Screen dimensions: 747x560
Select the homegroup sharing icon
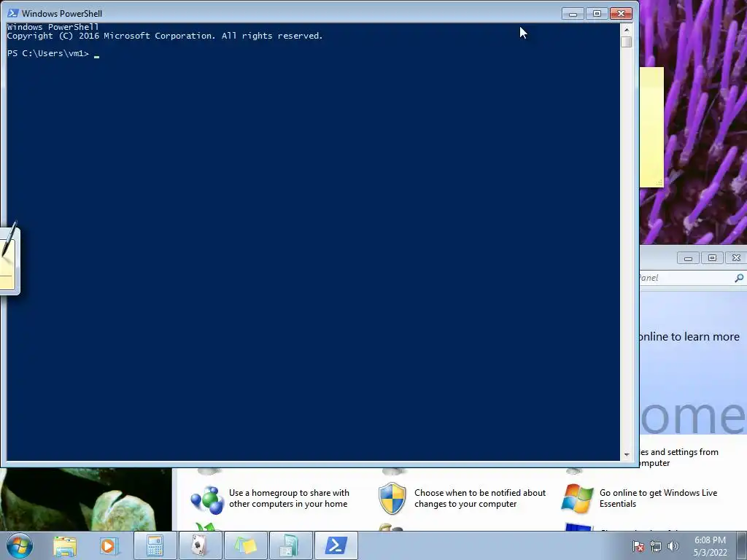(x=207, y=499)
